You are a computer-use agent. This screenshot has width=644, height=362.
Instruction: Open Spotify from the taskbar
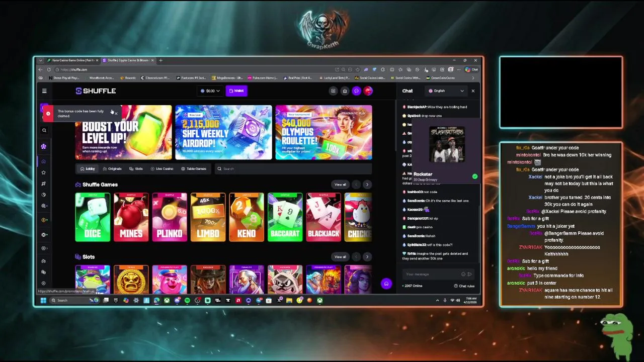(x=187, y=301)
